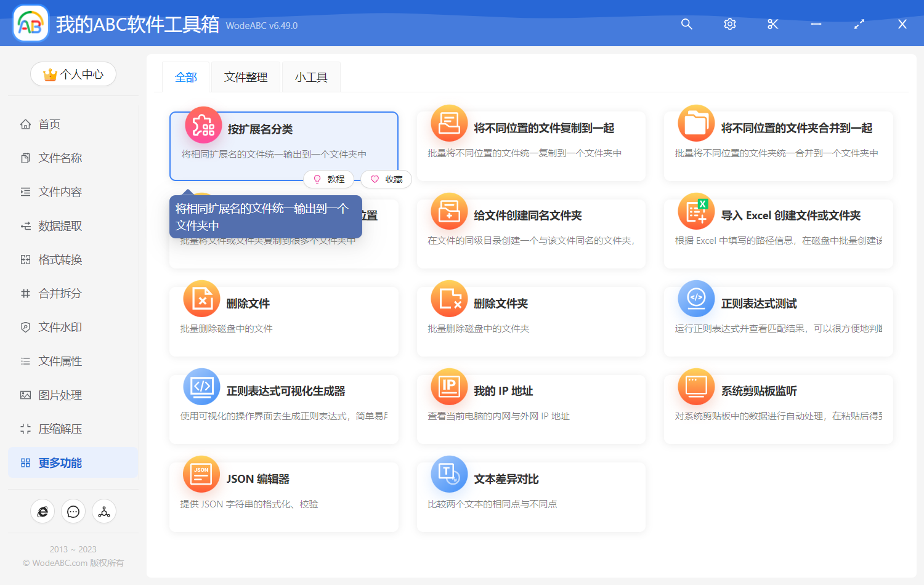Open the browser icon at sidebar bottom

pyautogui.click(x=43, y=512)
